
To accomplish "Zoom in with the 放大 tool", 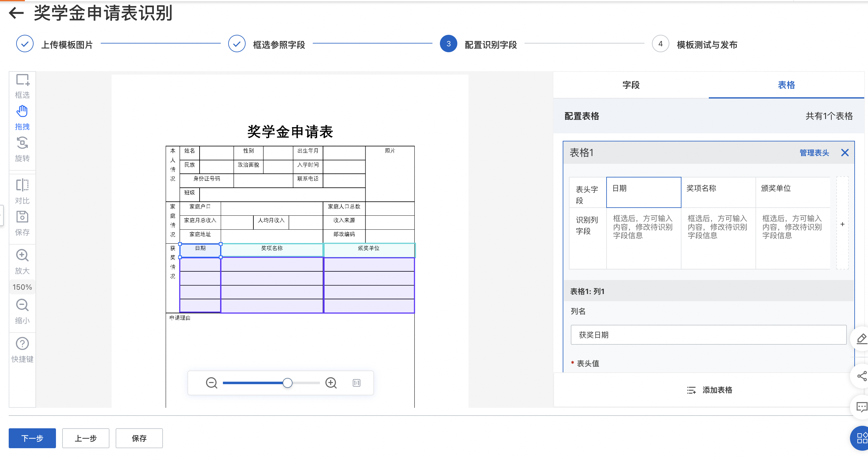I will [22, 262].
